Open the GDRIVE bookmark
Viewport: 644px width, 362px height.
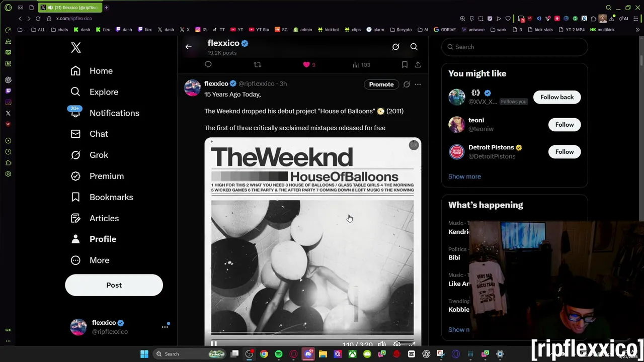coord(445,30)
